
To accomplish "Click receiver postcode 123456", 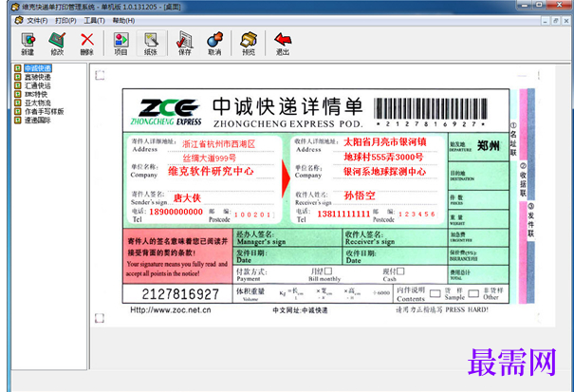I will click(417, 214).
